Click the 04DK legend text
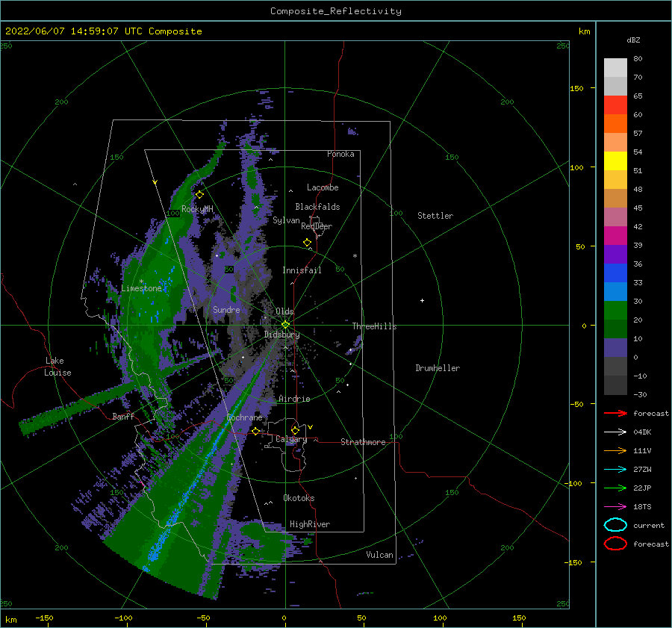 [x=642, y=432]
